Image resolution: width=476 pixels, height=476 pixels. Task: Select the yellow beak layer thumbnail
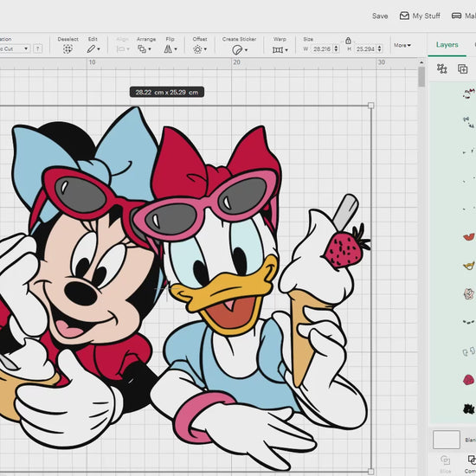point(468,266)
